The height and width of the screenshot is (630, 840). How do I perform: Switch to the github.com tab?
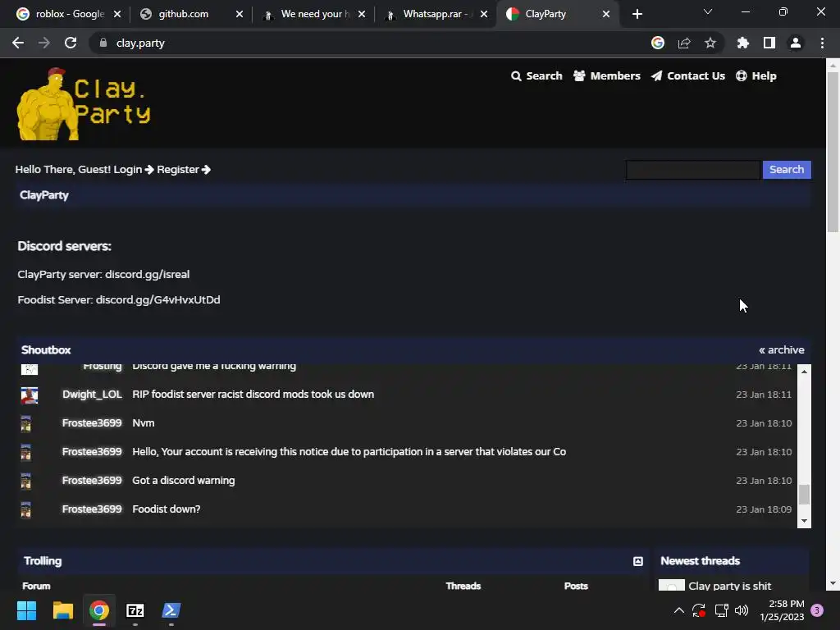tap(190, 14)
